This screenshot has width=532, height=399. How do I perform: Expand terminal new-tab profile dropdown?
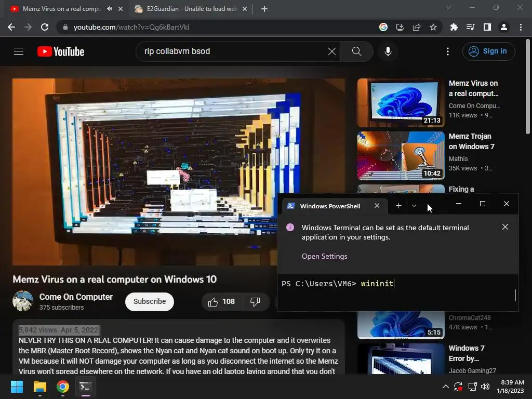[414, 206]
